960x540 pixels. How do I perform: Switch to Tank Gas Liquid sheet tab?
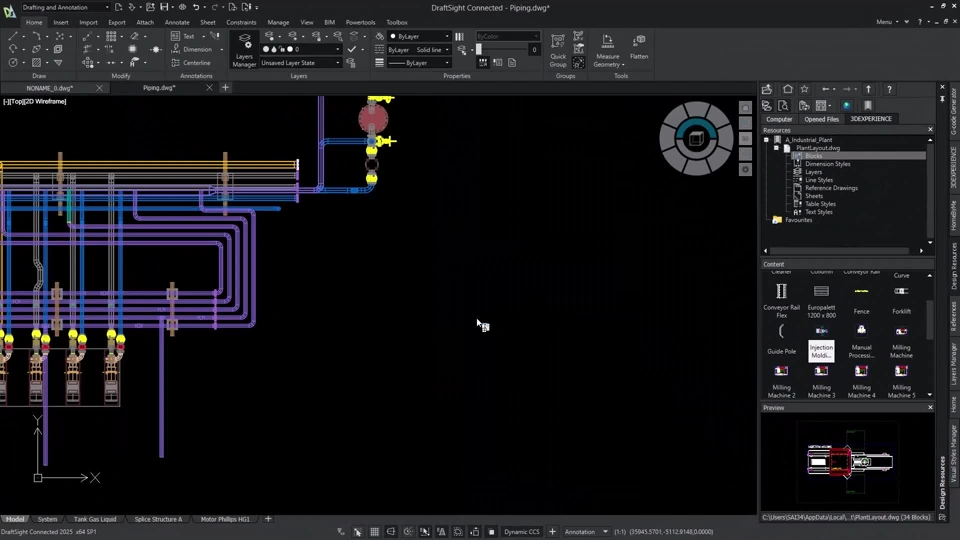[x=95, y=519]
